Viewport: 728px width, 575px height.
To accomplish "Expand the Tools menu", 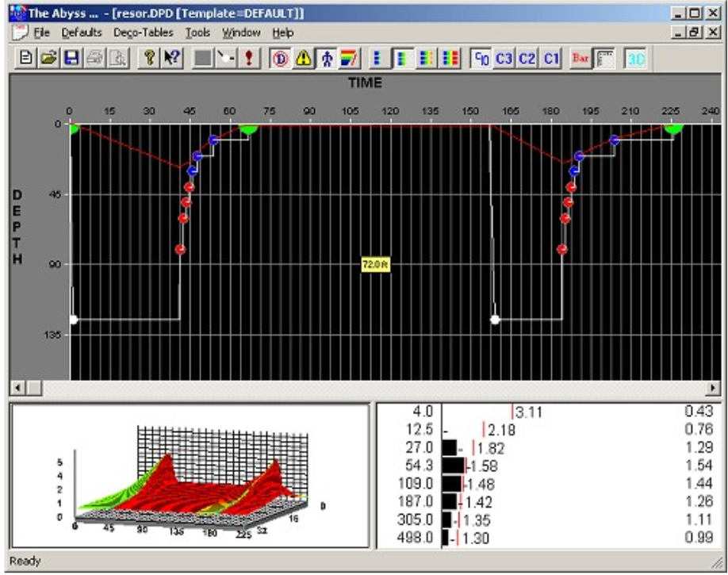I will point(197,33).
